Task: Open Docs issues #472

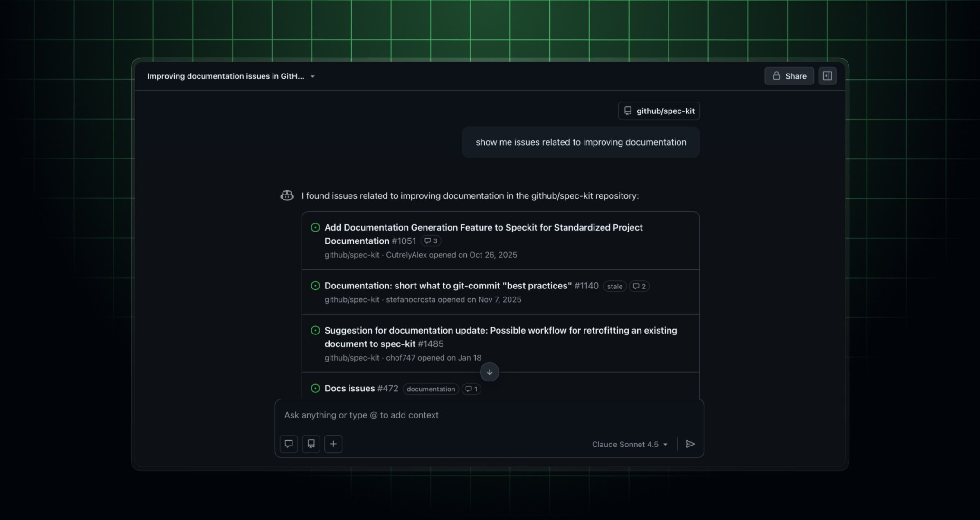Action: click(349, 388)
